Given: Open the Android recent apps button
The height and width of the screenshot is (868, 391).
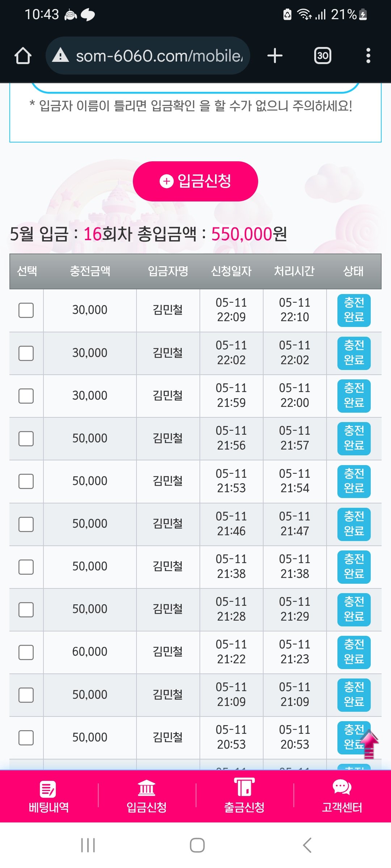Looking at the screenshot, I should coord(88,845).
